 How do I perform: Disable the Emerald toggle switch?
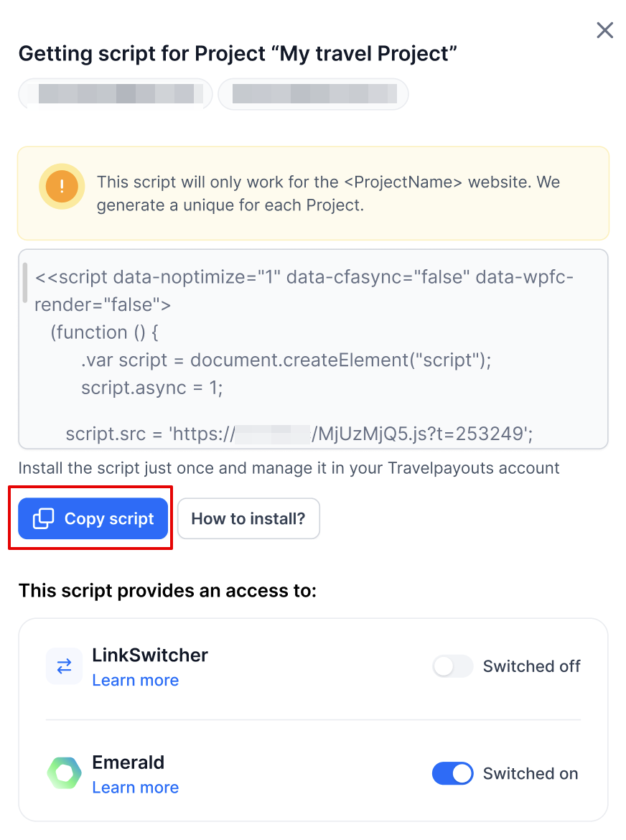452,773
